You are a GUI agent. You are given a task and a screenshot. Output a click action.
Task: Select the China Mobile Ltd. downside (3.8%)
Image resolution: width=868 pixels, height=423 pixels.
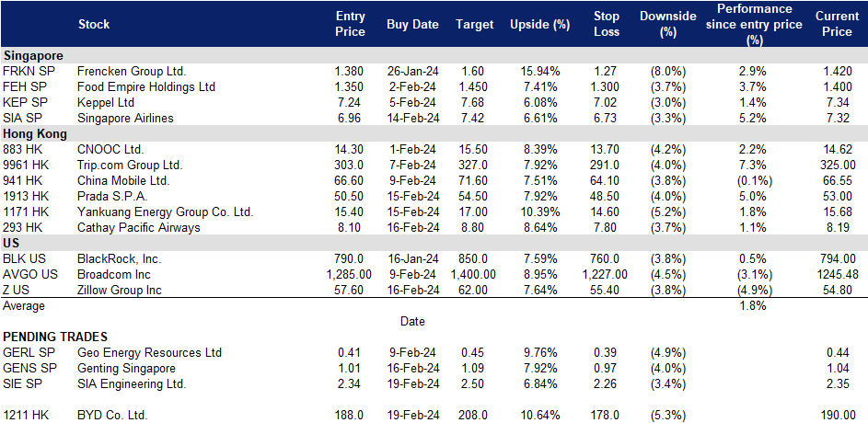coord(668,180)
